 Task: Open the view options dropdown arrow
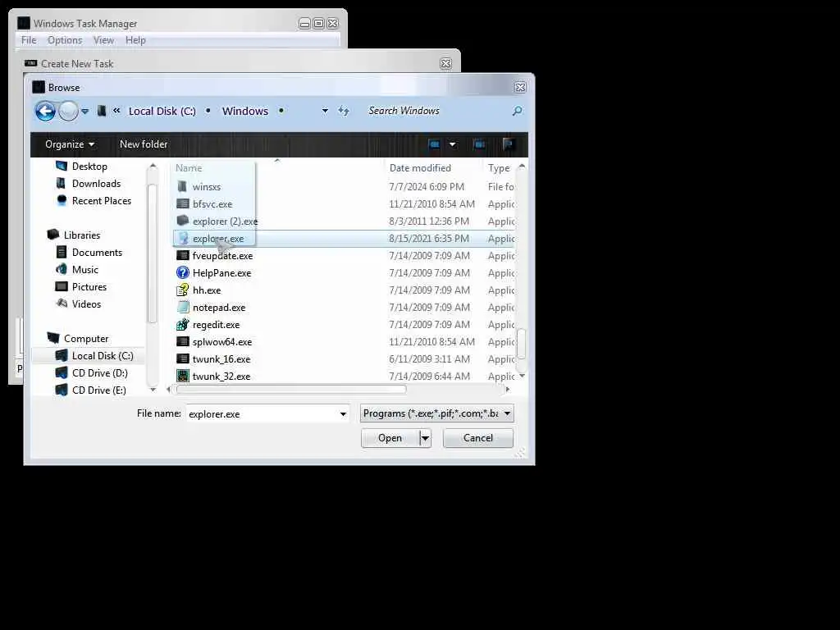[x=452, y=144]
